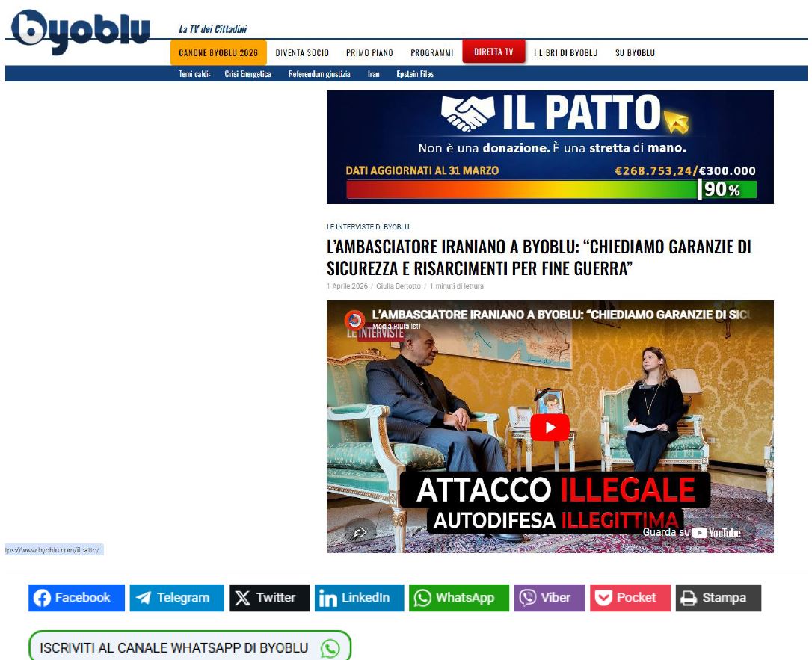The width and height of the screenshot is (812, 660).
Task: Open the Crisi Energetica hot topic
Action: tap(247, 74)
